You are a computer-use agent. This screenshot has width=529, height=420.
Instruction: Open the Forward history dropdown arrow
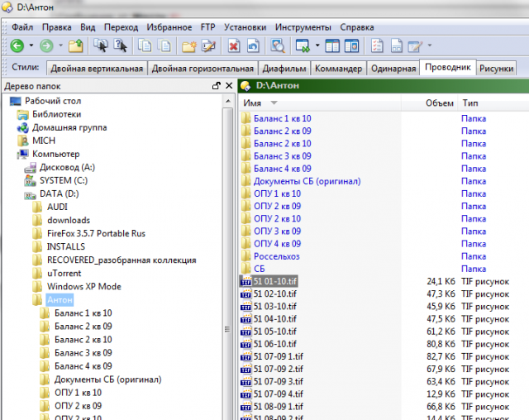click(60, 45)
